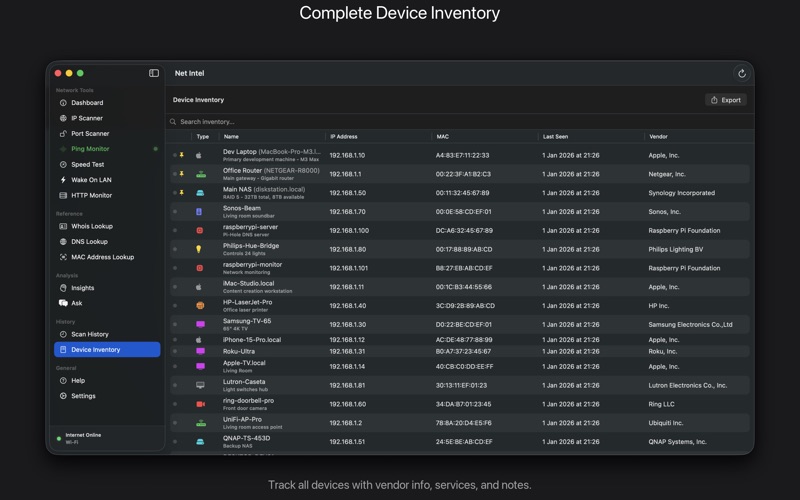800x500 pixels.
Task: Toggle the pin on Dev Laptop row
Action: pyautogui.click(x=182, y=155)
